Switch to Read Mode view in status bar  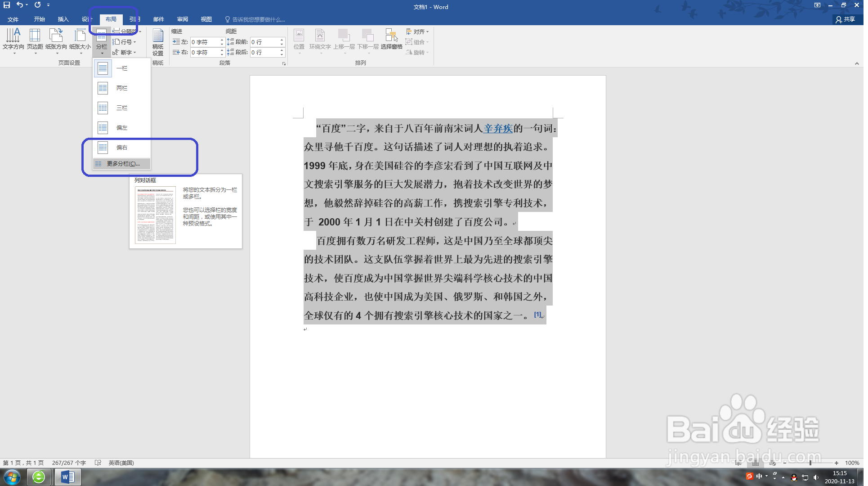pos(738,463)
